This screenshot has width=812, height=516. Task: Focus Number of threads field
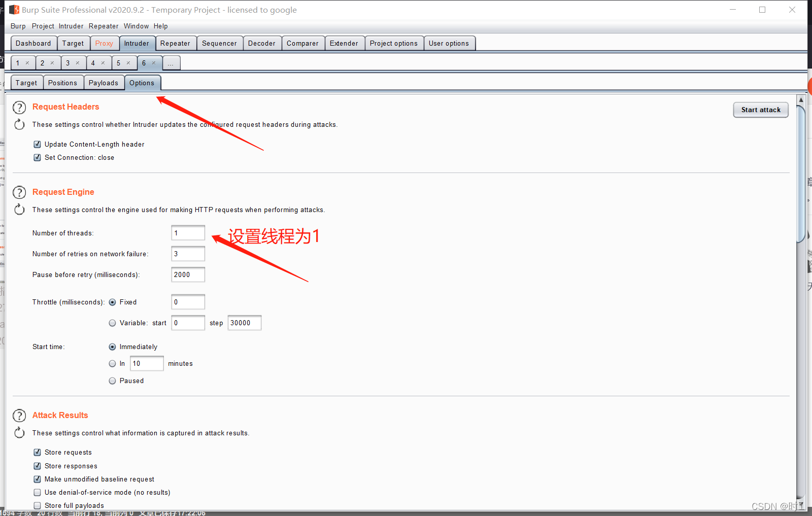click(188, 233)
